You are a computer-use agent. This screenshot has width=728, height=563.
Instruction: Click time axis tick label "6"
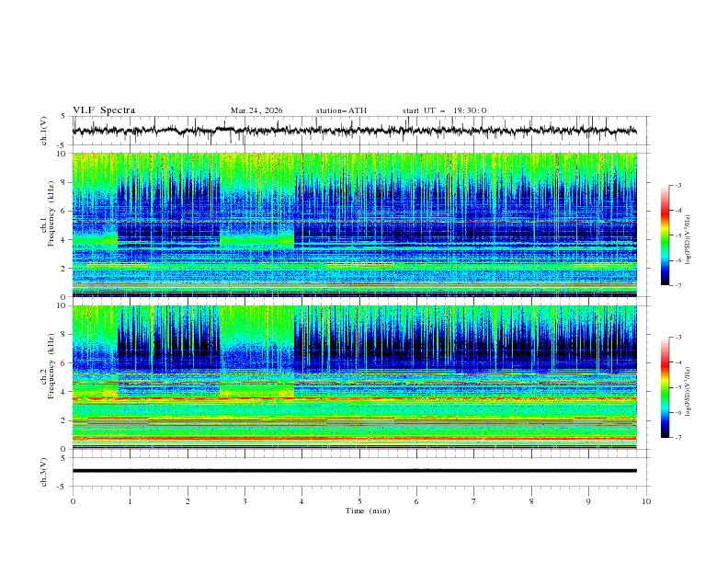click(417, 501)
